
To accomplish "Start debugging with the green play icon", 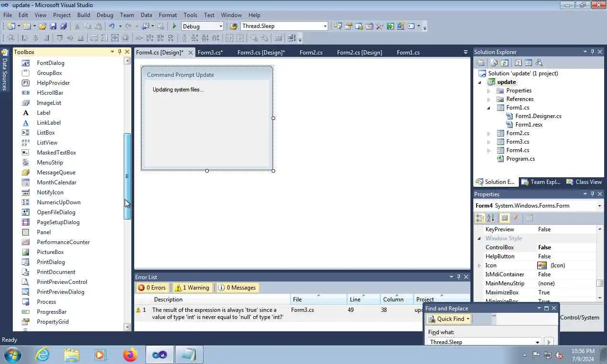I will [175, 27].
